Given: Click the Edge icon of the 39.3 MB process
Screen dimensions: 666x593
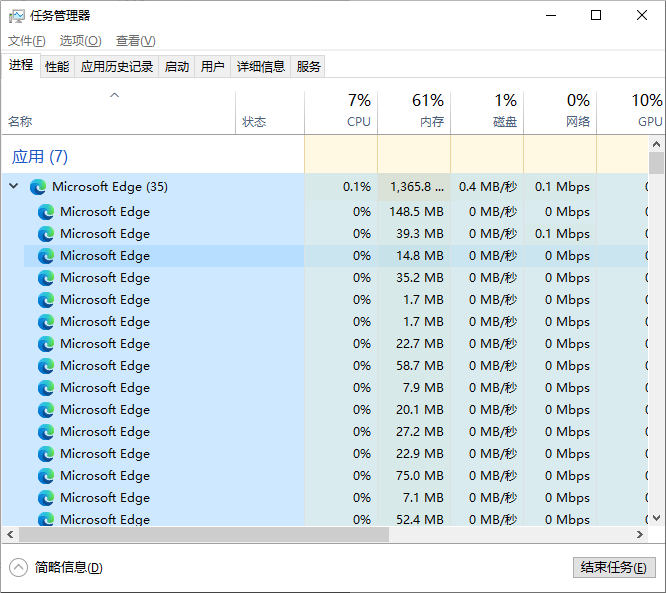Looking at the screenshot, I should [46, 234].
